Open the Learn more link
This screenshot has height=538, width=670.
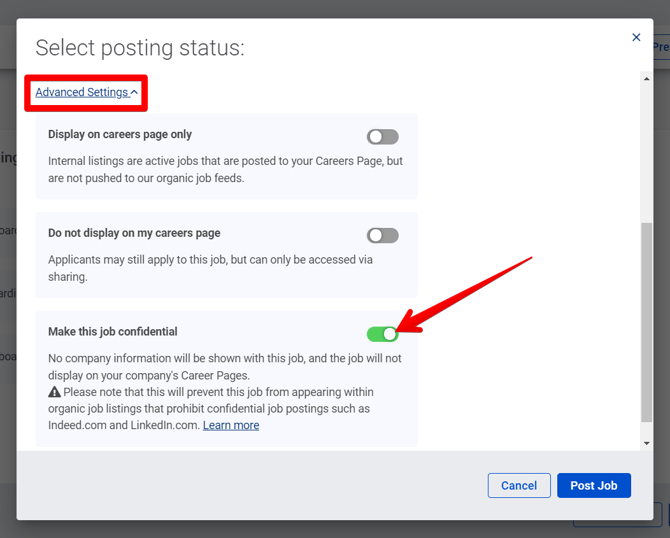[x=231, y=425]
